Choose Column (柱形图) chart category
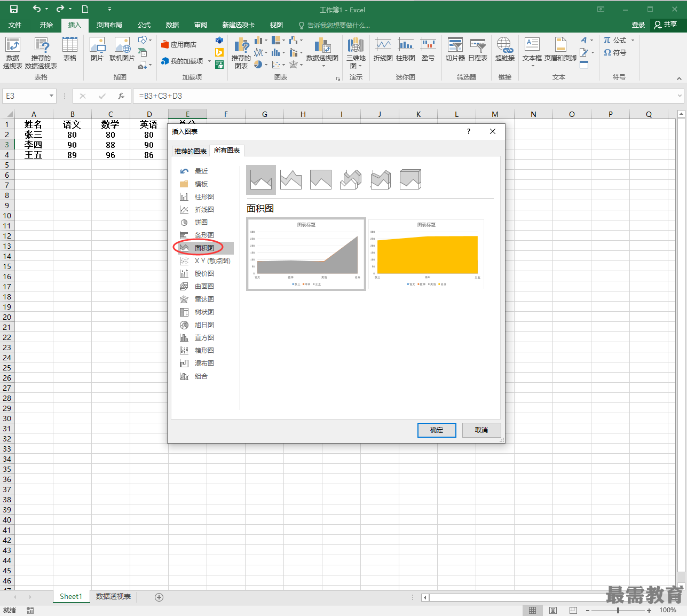Screen dimensions: 687x616 coord(204,196)
